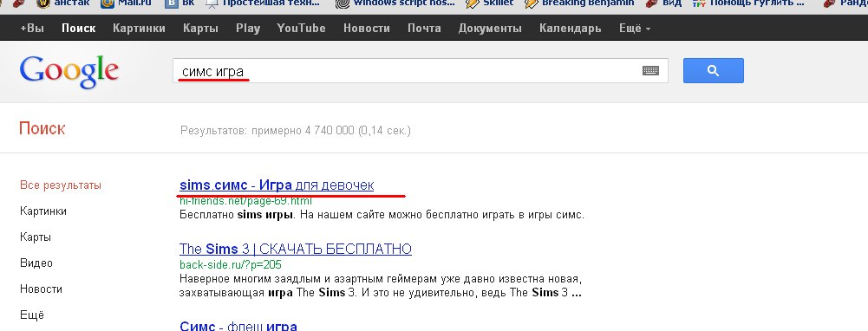Expand the 'Ещё' dropdown in top bar

[x=635, y=29]
